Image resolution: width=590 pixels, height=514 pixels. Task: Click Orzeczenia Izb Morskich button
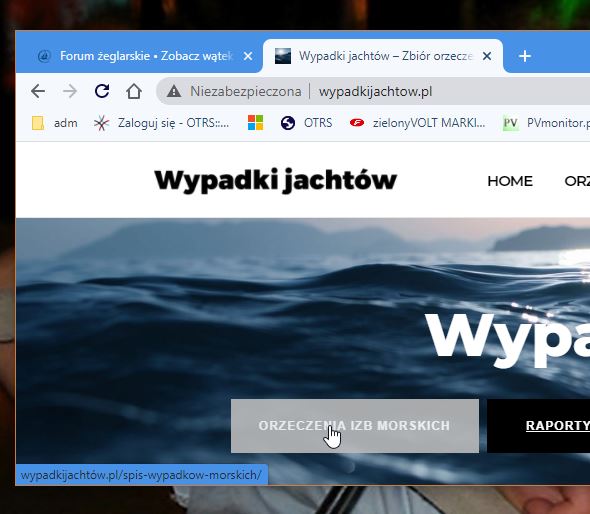[x=355, y=426]
